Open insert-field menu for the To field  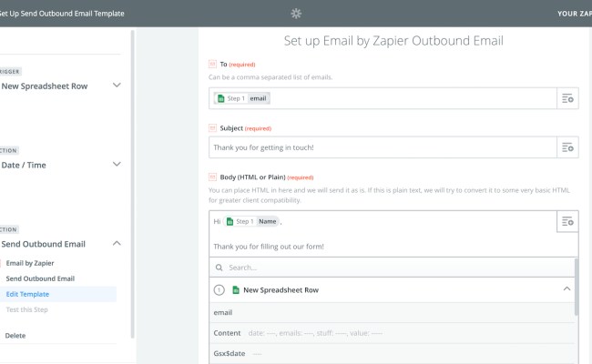pyautogui.click(x=567, y=98)
